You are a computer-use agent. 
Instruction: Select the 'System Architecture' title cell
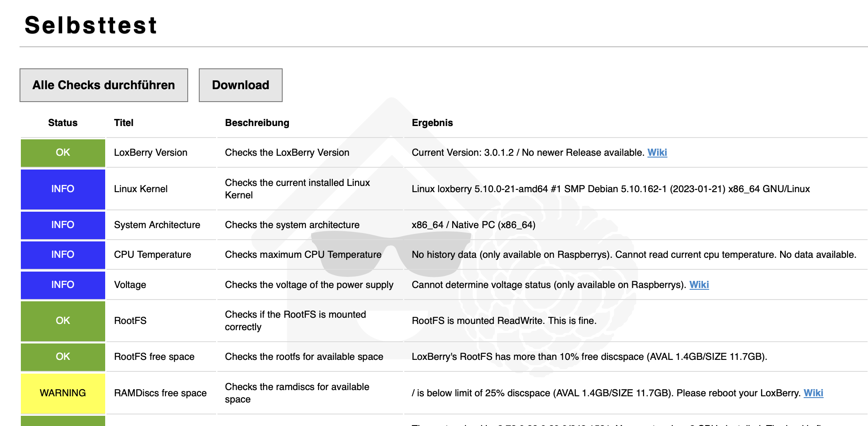(x=157, y=225)
